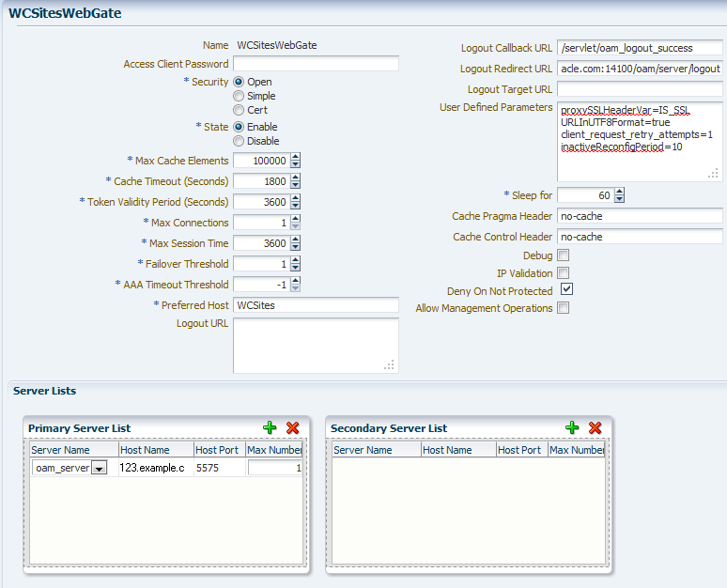This screenshot has width=727, height=588.
Task: Click Secondary list Server Name column header
Action: tap(377, 450)
